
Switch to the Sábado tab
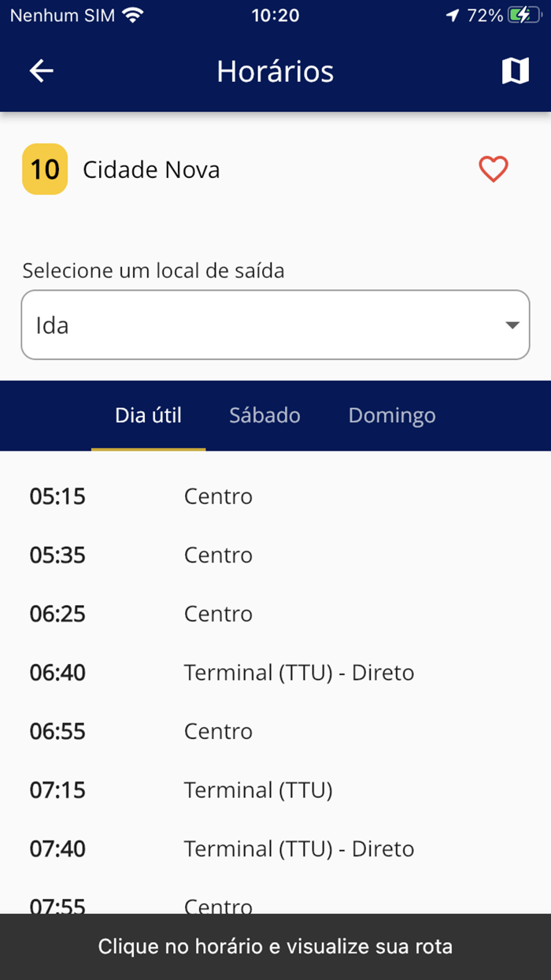(264, 415)
